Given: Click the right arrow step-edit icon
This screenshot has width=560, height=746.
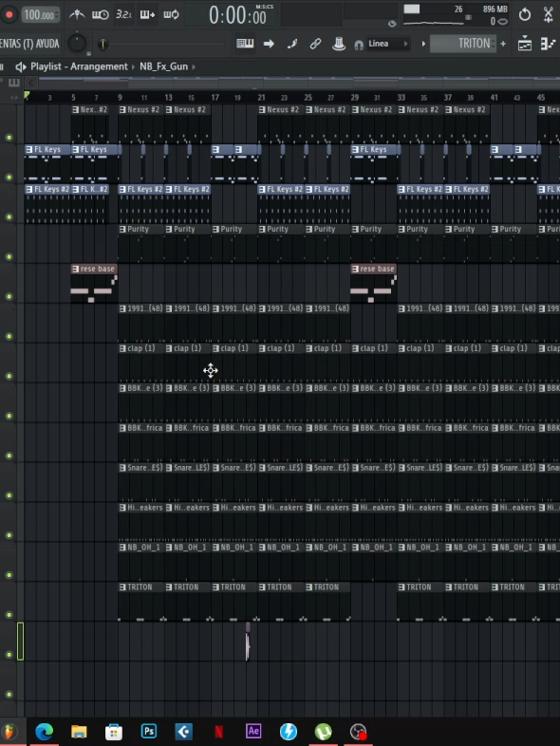Looking at the screenshot, I should [269, 44].
